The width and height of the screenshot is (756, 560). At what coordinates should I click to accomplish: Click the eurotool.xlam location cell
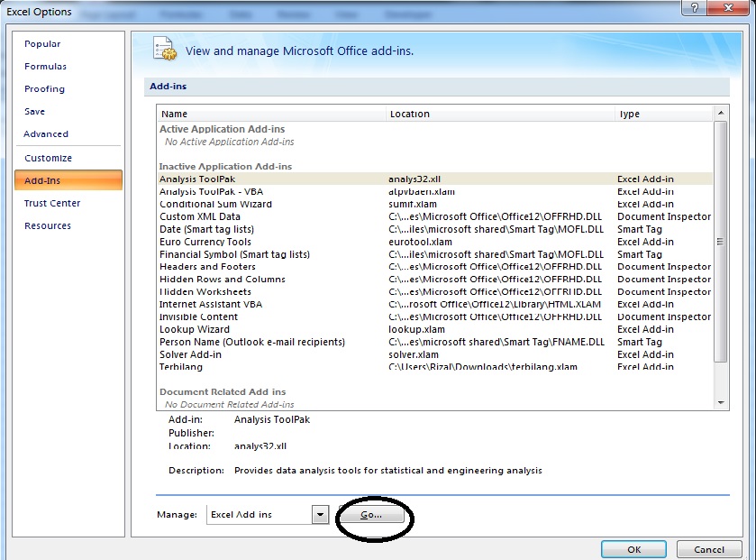[x=421, y=243]
